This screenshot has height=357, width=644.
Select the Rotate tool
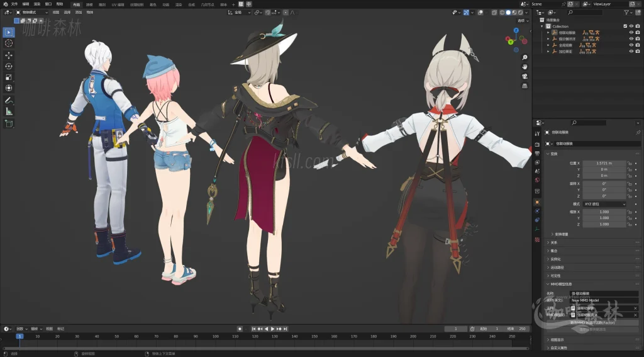(9, 66)
